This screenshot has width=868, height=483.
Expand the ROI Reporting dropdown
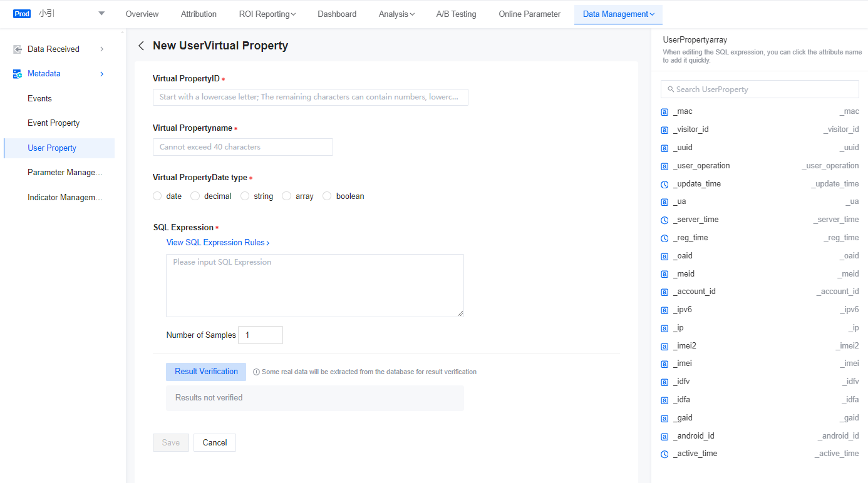coord(267,14)
